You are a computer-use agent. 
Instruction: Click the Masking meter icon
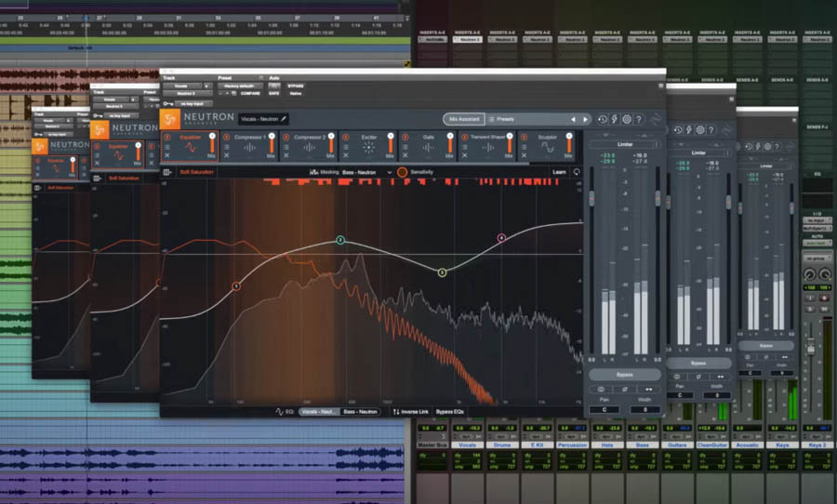[x=314, y=172]
